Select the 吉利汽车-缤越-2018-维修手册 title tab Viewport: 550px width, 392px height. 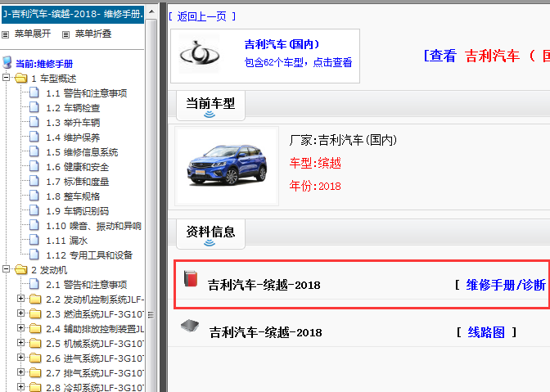[73, 15]
